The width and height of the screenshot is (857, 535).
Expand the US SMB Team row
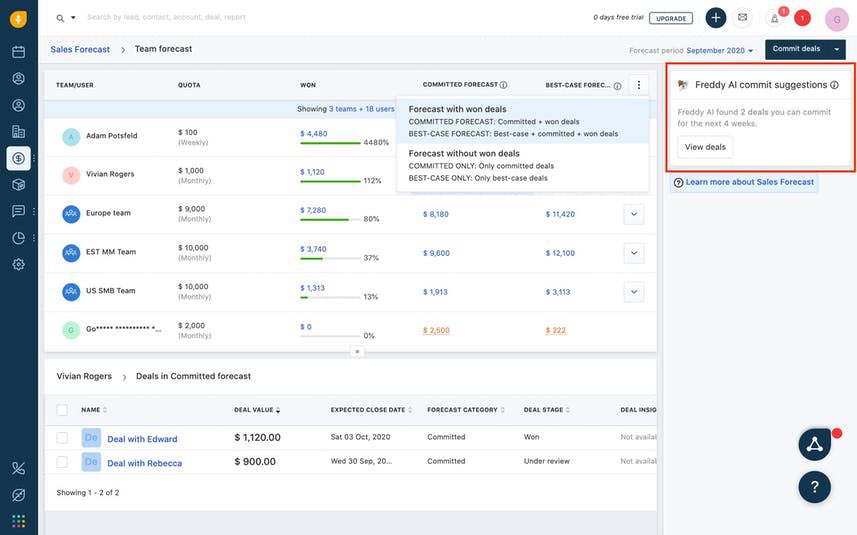point(633,292)
